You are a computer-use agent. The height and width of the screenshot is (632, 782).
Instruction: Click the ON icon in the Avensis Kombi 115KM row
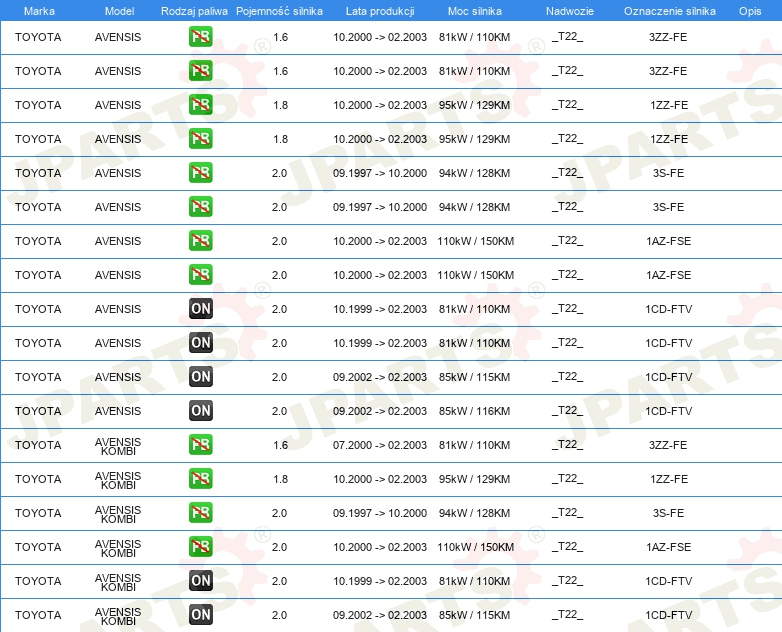(x=200, y=615)
